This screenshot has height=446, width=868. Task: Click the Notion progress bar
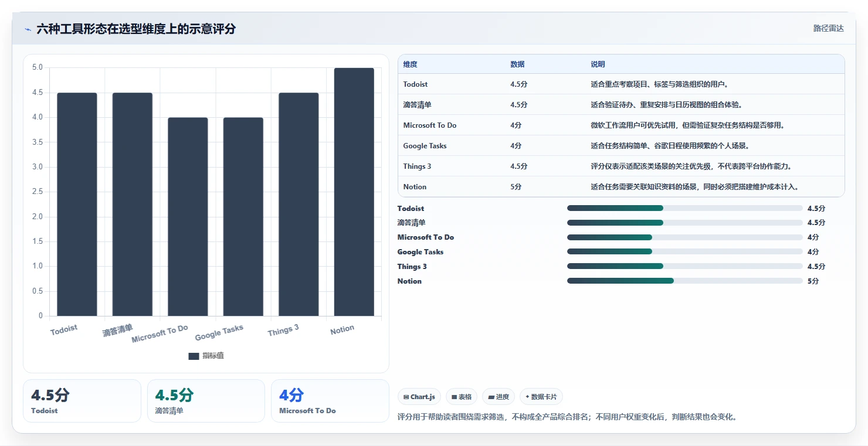coord(684,281)
